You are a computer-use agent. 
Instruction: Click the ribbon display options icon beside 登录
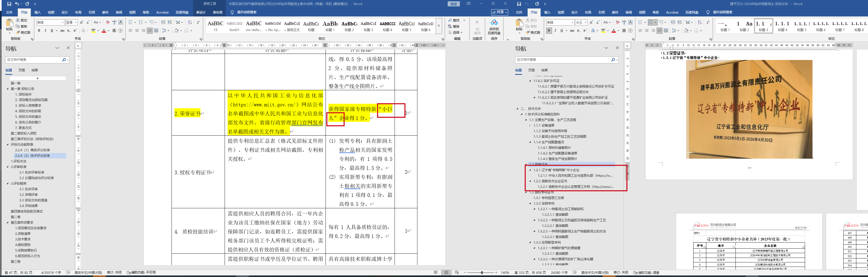468,4
